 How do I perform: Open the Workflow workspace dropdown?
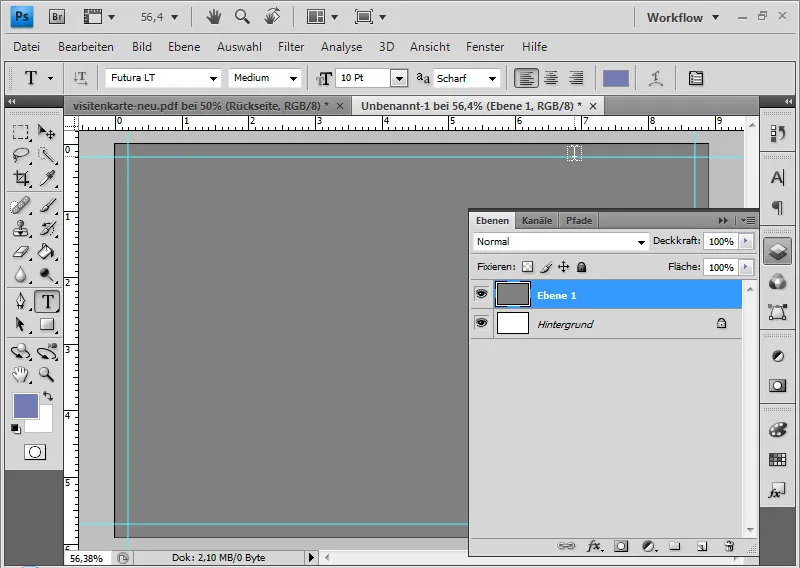[683, 17]
